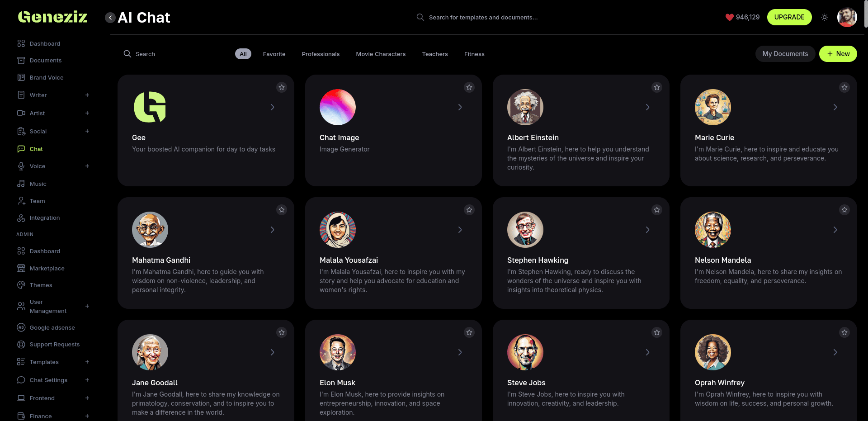This screenshot has width=868, height=421.
Task: Open Music from the sidebar
Action: click(38, 184)
